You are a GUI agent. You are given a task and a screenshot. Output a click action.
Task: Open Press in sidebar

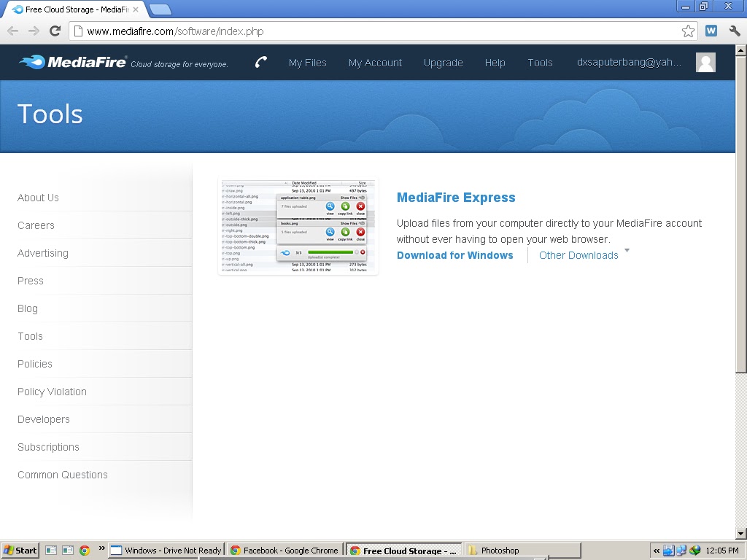30,281
